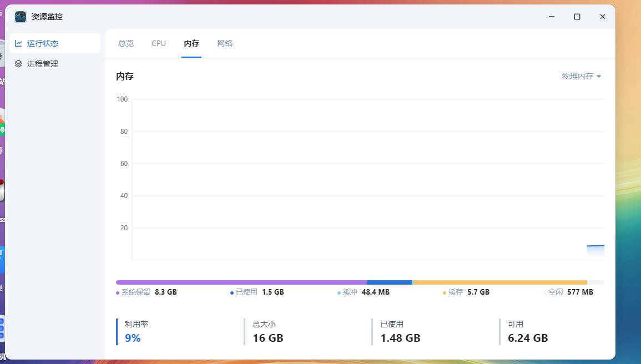Select the 内存 tab
The height and width of the screenshot is (364, 641).
tap(191, 43)
